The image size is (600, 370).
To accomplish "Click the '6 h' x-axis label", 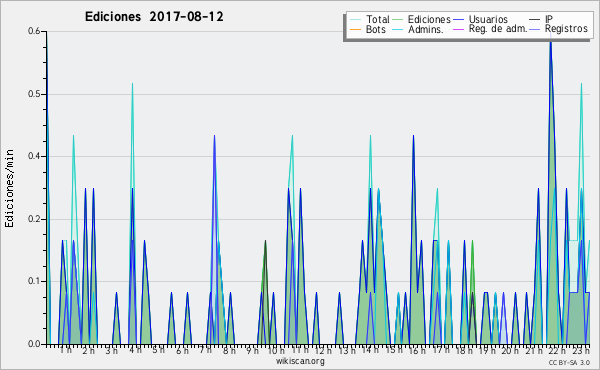I will coord(182,351).
